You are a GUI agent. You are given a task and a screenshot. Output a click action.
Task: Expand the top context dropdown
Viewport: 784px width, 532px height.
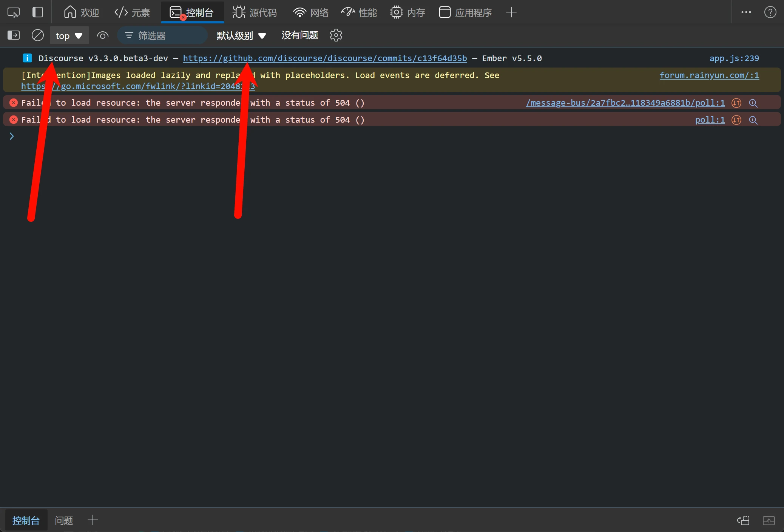69,35
